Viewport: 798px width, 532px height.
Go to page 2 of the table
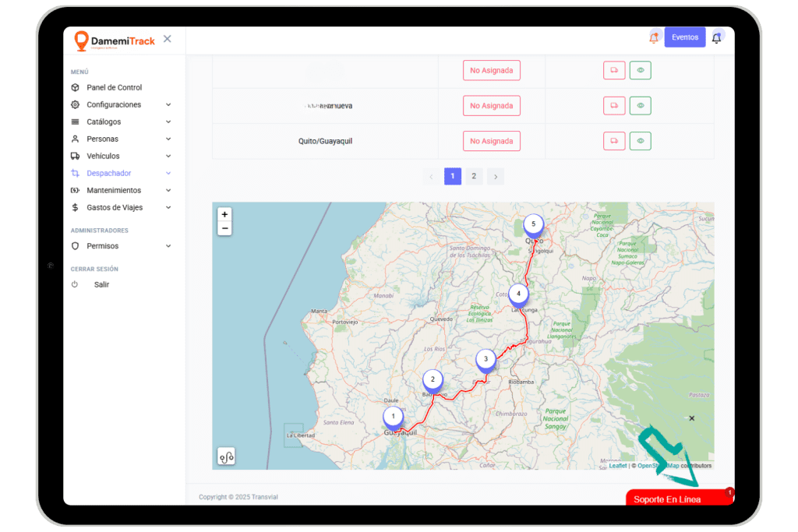click(474, 176)
